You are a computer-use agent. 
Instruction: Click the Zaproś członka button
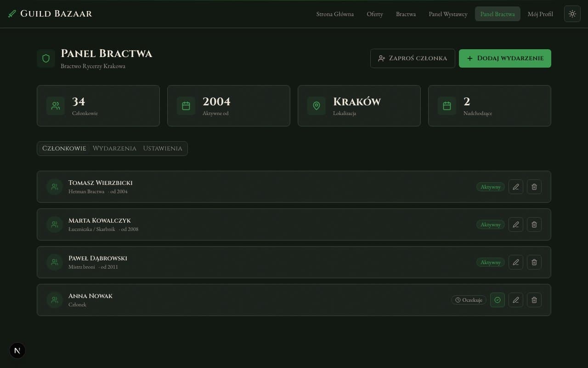(413, 58)
